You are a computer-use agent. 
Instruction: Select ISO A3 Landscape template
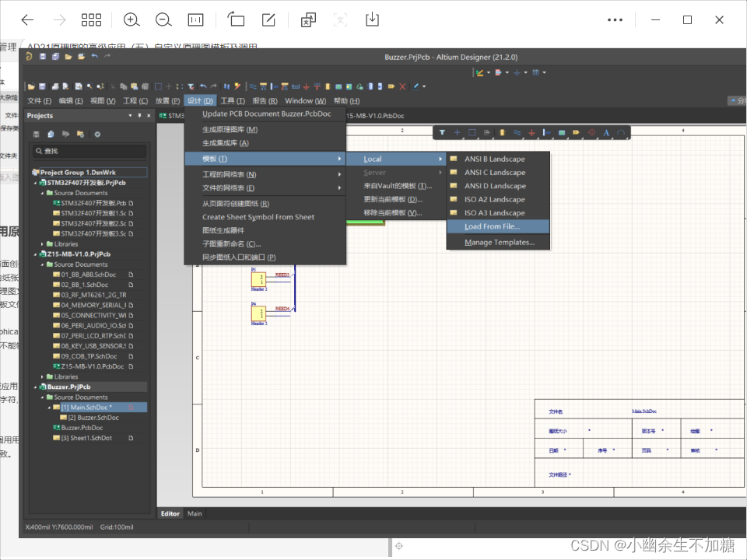[x=498, y=213]
